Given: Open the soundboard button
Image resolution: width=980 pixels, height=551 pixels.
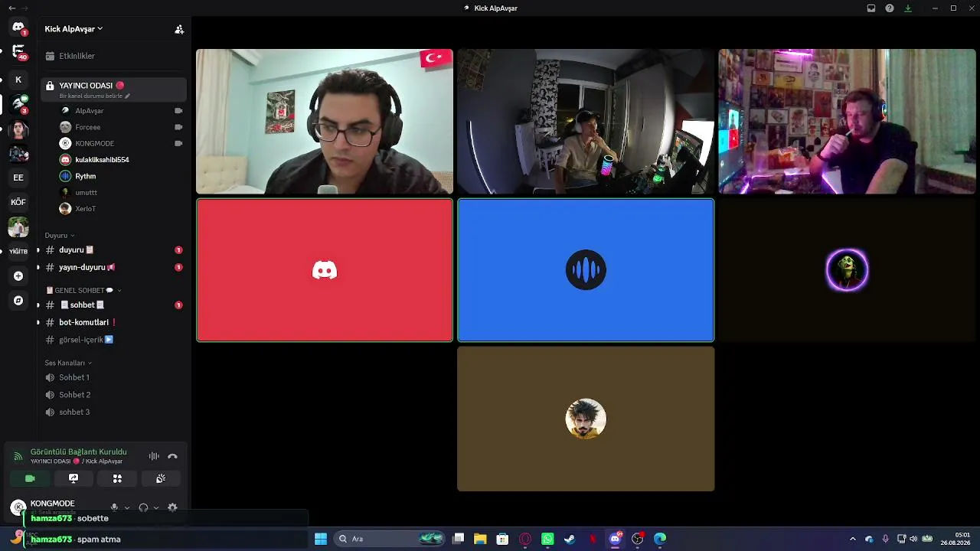Looking at the screenshot, I should coord(161,478).
